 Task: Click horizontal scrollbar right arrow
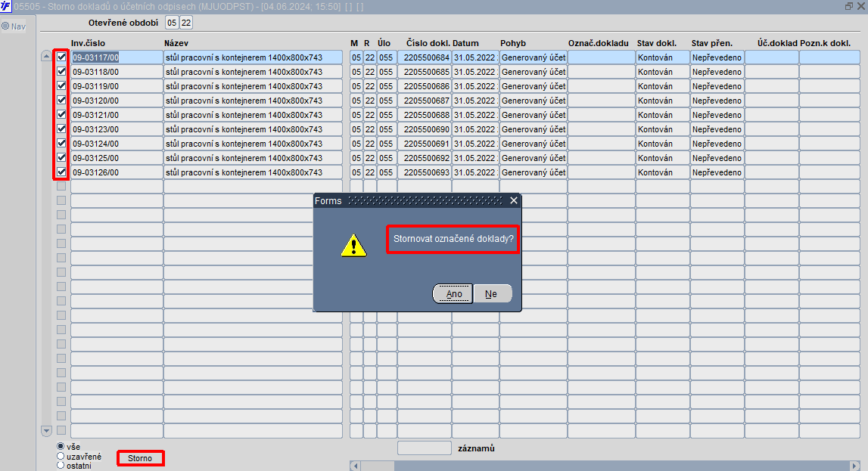pos(854,466)
